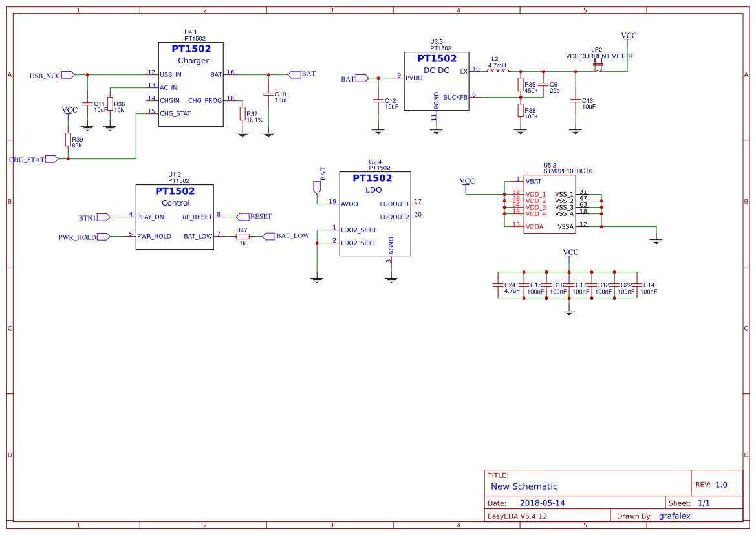Click the date value 2018-05-14

coord(543,503)
